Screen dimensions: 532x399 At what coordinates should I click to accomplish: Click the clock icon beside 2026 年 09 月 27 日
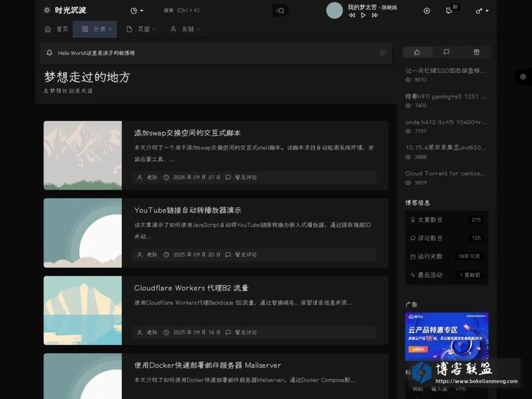click(x=166, y=177)
